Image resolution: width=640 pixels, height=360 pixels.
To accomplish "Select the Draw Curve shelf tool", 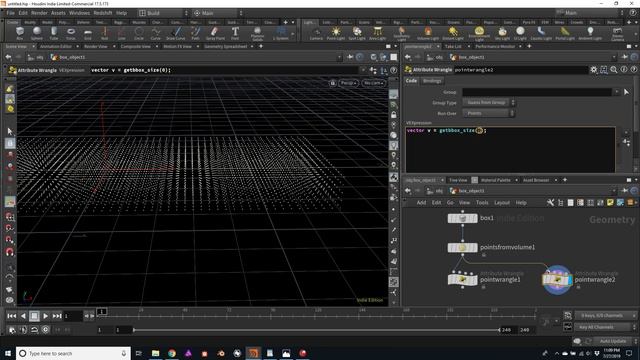I will click(176, 33).
